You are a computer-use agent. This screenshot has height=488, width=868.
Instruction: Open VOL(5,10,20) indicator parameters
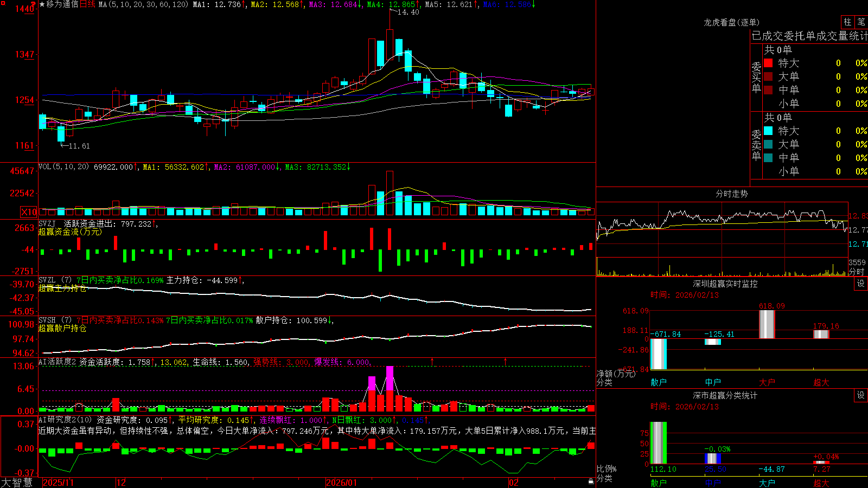63,167
